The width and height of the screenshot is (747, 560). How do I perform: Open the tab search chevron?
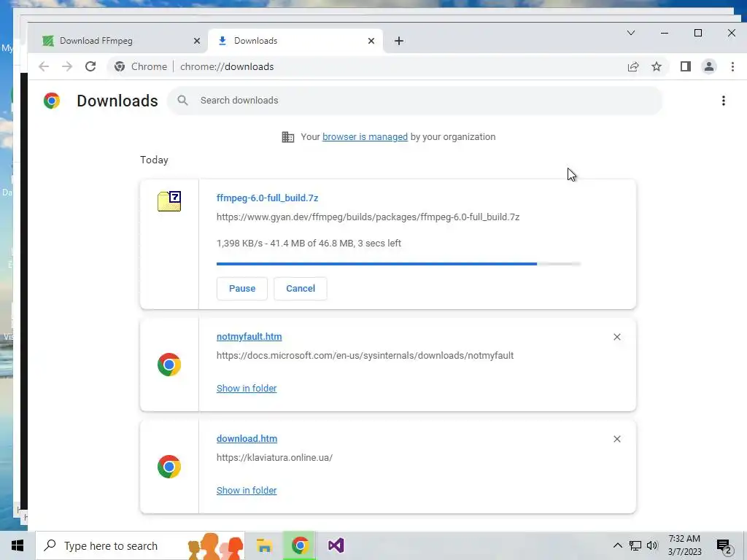(x=631, y=33)
